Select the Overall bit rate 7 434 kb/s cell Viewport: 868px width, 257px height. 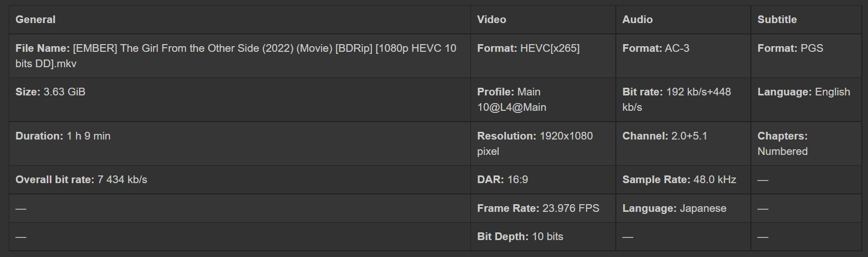[x=81, y=180]
